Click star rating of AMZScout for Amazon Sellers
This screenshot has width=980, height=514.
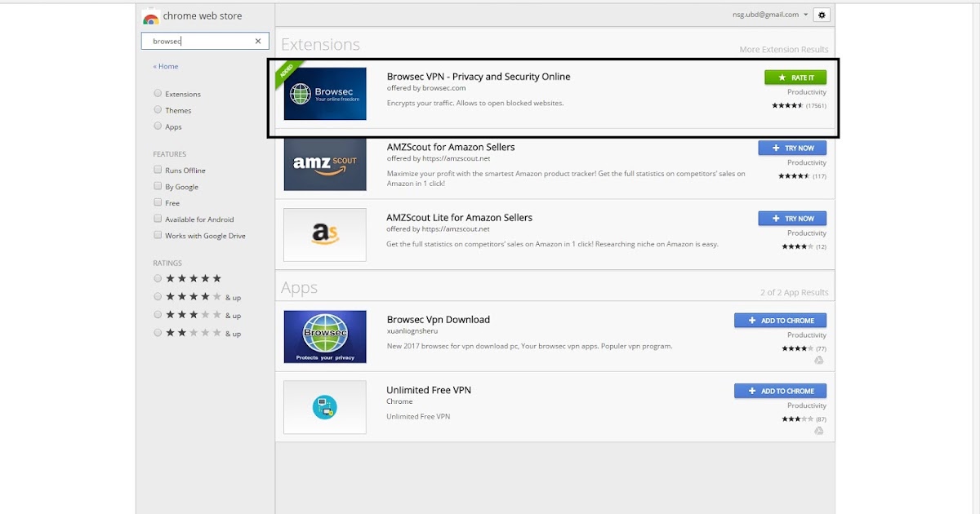(x=794, y=175)
